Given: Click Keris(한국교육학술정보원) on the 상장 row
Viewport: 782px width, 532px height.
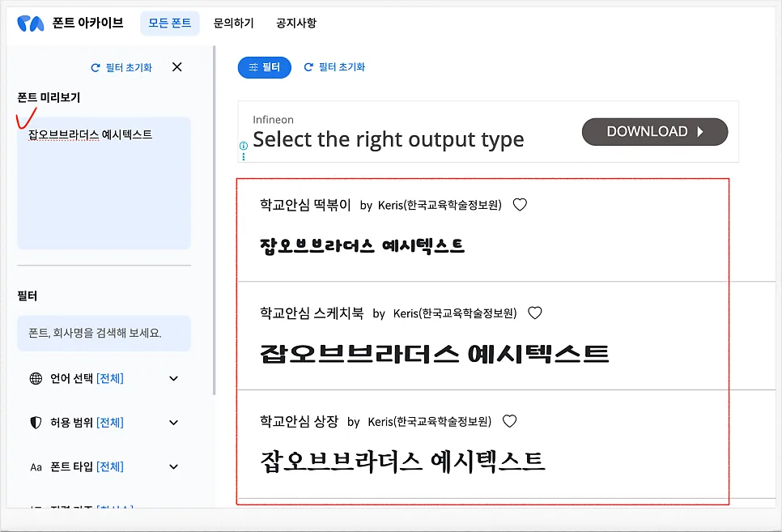Looking at the screenshot, I should tap(429, 422).
